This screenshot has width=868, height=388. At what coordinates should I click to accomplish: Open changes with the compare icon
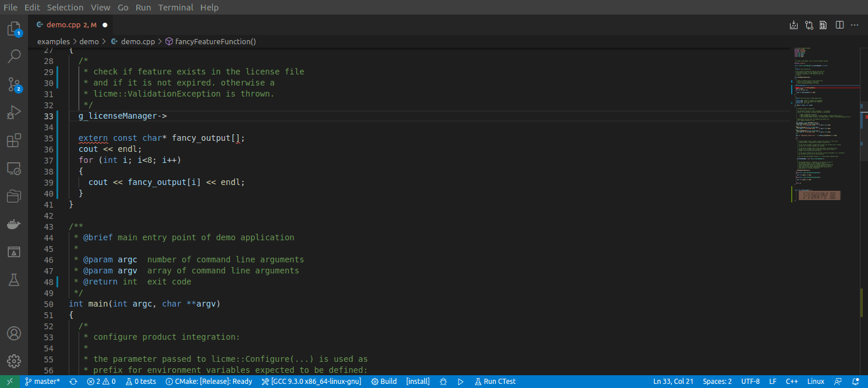(809, 25)
